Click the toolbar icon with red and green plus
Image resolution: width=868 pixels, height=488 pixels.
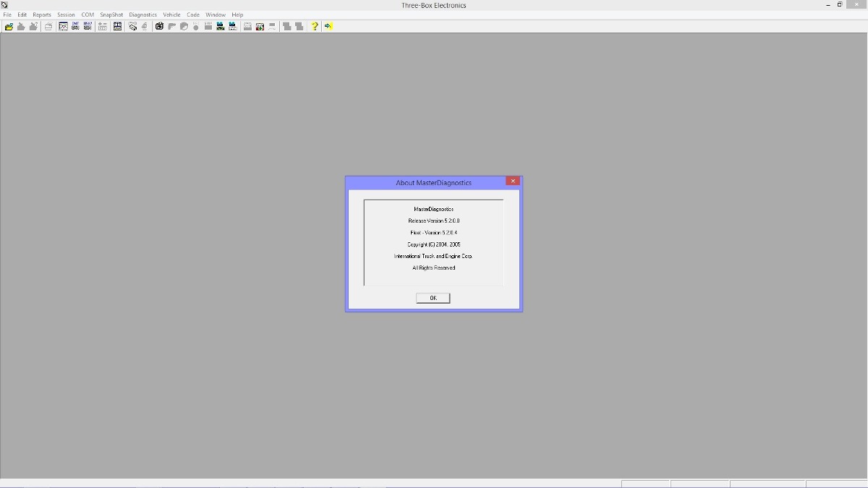pos(260,26)
